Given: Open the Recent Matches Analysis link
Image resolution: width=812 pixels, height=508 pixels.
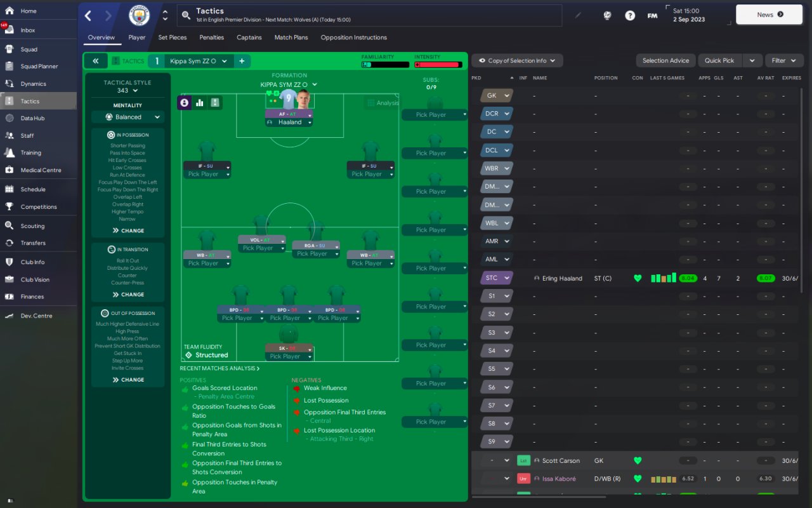Looking at the screenshot, I should (x=219, y=368).
